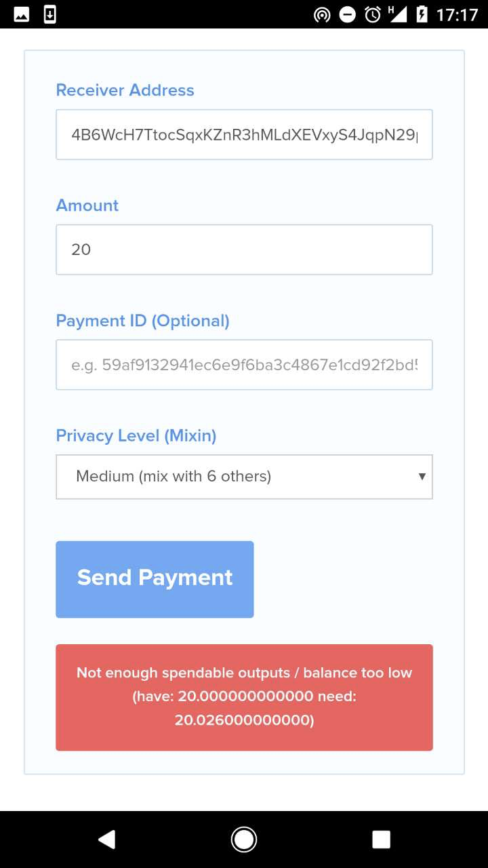Click the dropdown arrow beside Medium option
The height and width of the screenshot is (868, 488).
tap(422, 477)
